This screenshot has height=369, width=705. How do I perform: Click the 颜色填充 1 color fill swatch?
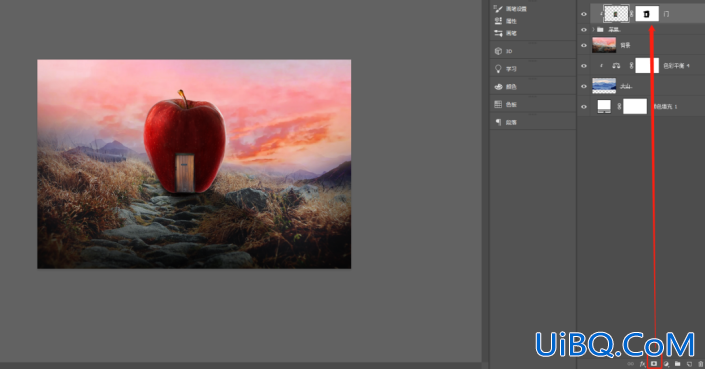click(604, 107)
